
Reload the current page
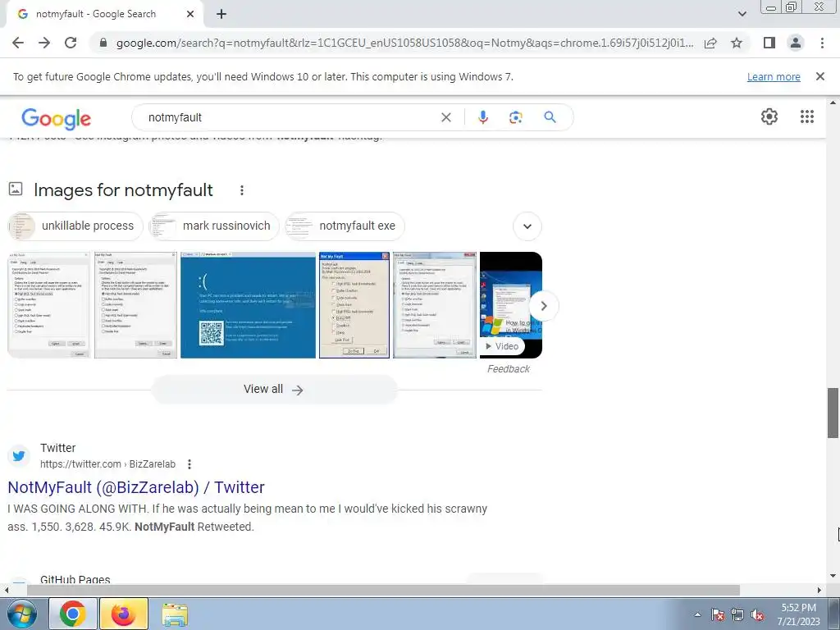pyautogui.click(x=71, y=43)
